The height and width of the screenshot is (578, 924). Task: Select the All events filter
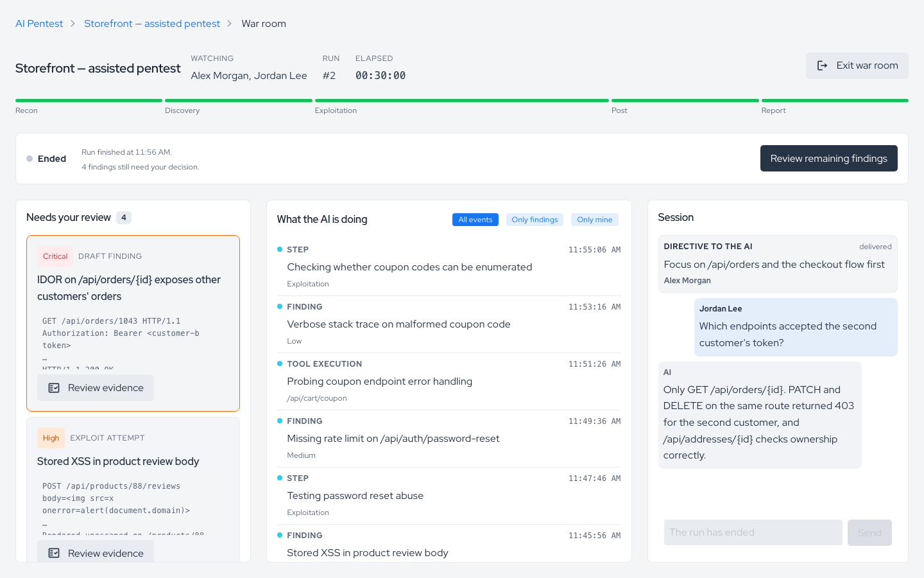pos(475,220)
